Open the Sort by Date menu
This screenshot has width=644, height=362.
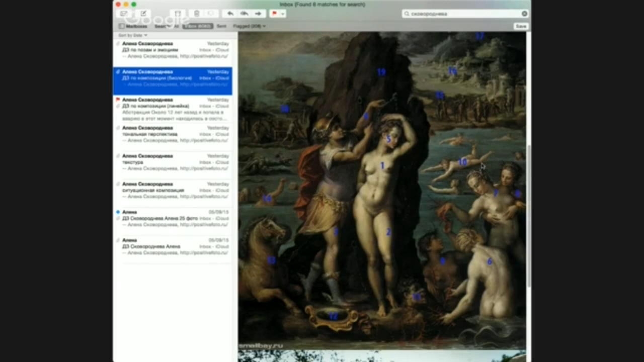(132, 35)
